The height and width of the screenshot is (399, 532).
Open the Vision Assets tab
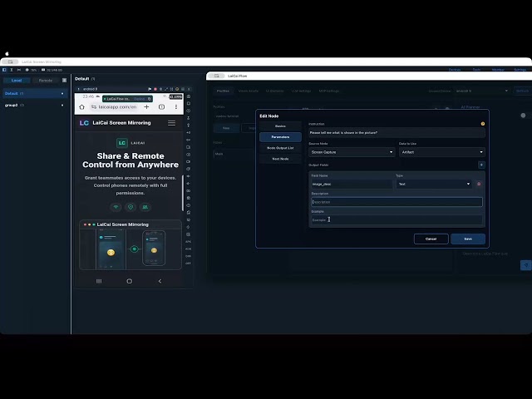click(x=249, y=91)
